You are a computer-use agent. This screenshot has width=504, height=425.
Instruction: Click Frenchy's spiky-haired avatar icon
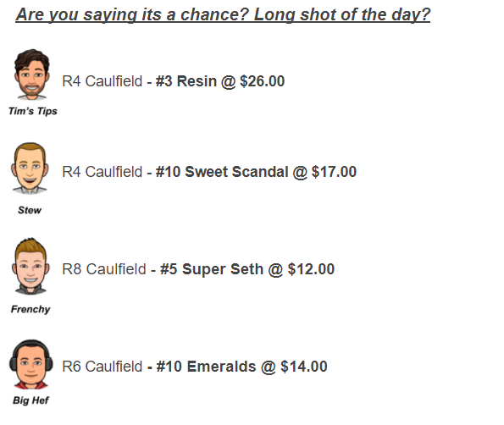30,266
